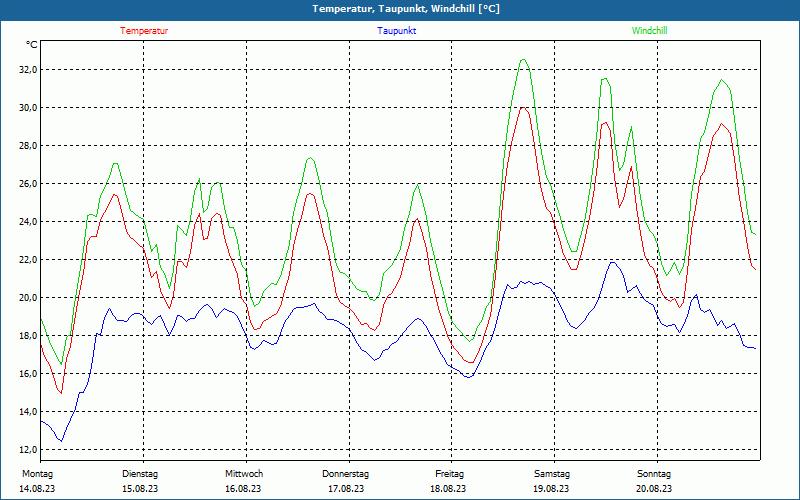800x500 pixels.
Task: Click the Samstag day label
Action: (552, 474)
